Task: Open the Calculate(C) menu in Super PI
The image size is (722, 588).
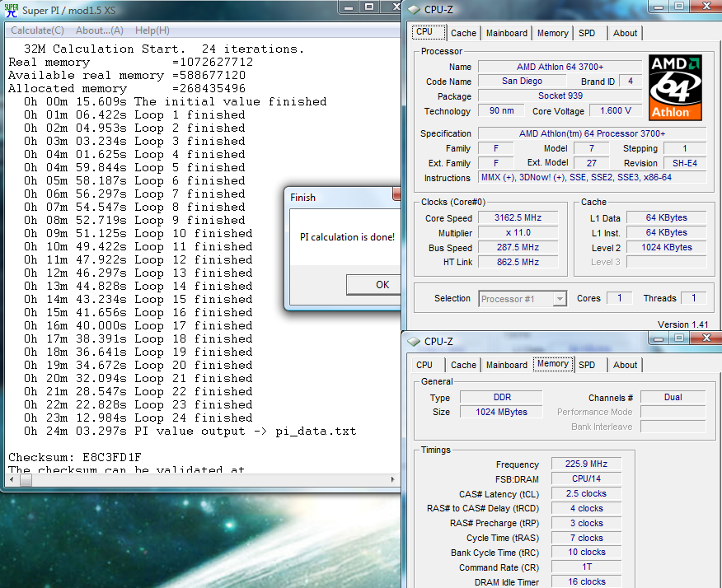Action: pos(37,30)
